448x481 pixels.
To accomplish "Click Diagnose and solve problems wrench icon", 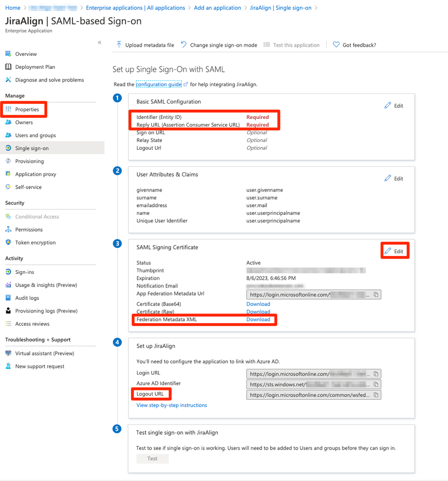I will pyautogui.click(x=8, y=79).
